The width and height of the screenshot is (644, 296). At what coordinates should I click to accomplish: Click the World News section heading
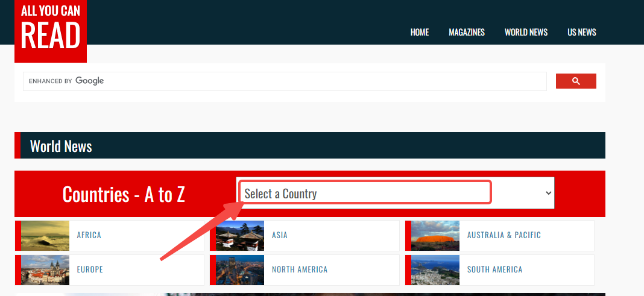61,146
